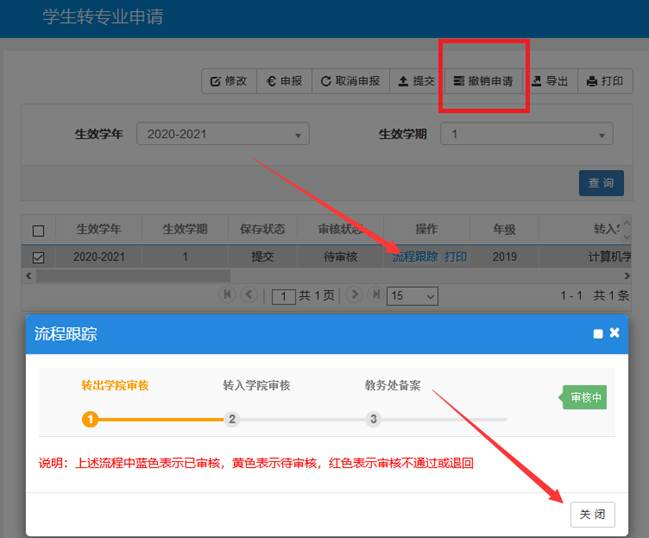Select step 2 转入学院审核 in the workflow

coord(232,419)
